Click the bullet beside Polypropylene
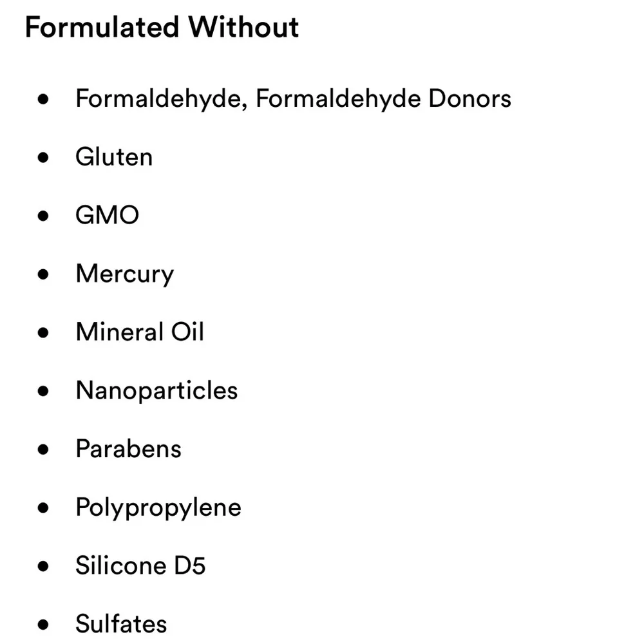This screenshot has height=644, width=644. pyautogui.click(x=43, y=508)
